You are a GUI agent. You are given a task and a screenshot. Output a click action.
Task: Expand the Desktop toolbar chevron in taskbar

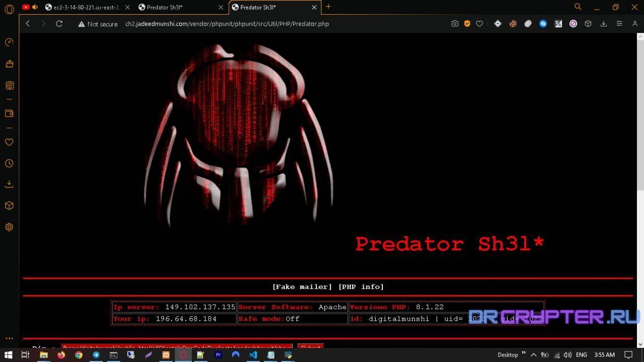pos(524,353)
